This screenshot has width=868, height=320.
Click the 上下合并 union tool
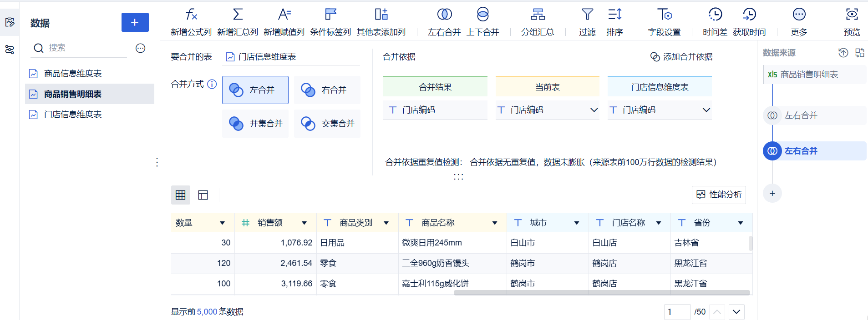click(x=482, y=15)
